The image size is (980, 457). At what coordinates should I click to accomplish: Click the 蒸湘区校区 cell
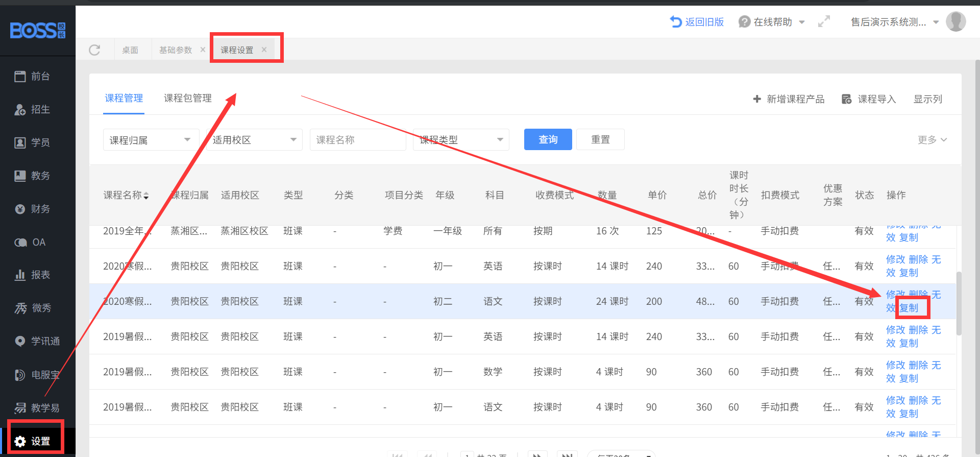(x=244, y=231)
